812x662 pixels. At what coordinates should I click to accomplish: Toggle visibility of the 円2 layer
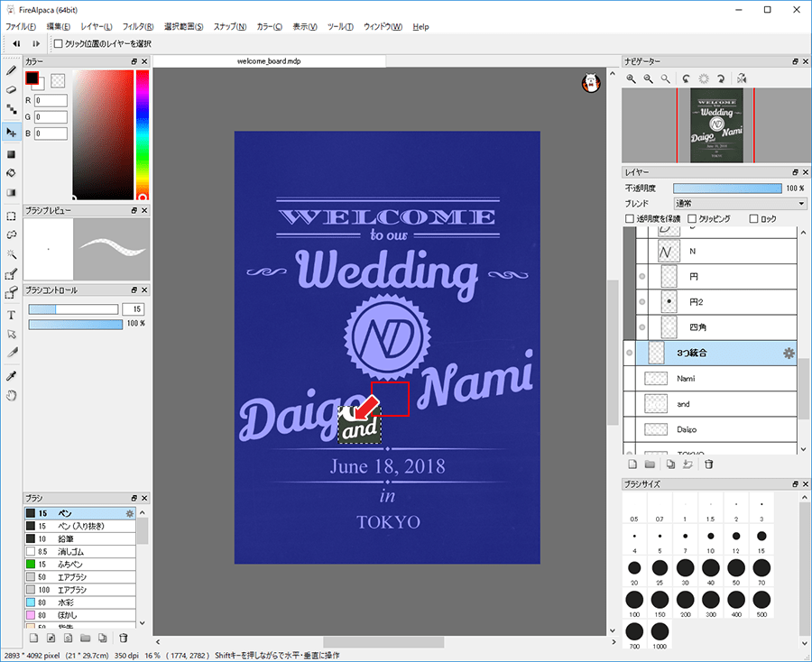641,301
